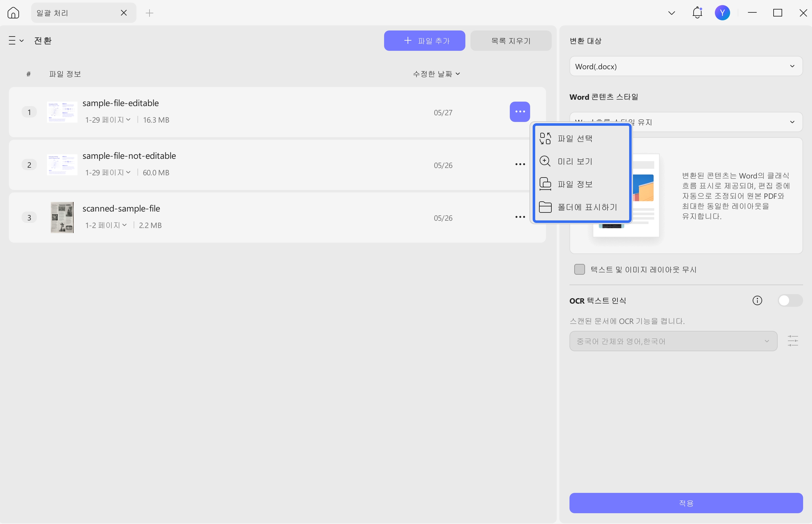Click 05/27 date of first file
812x524 pixels.
(443, 113)
